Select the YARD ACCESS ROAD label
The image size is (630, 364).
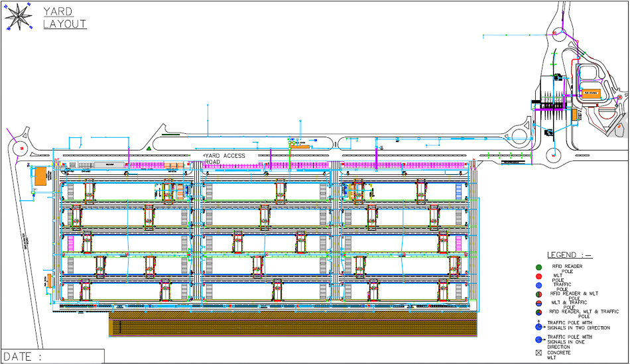[224, 158]
